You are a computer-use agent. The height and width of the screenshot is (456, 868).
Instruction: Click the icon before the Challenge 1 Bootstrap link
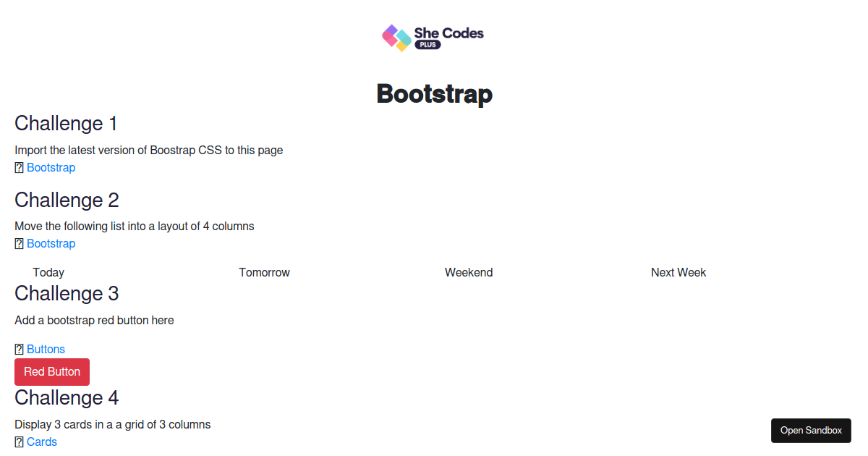19,167
